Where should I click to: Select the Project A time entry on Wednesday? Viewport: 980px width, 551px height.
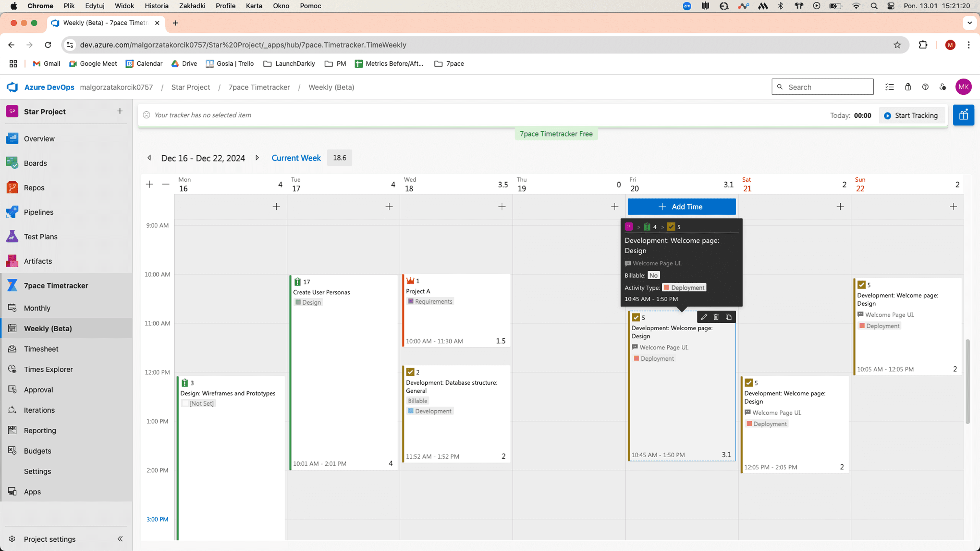pos(456,310)
